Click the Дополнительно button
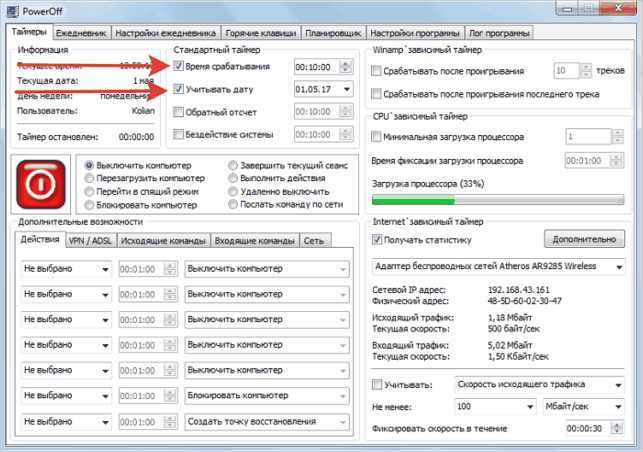The width and height of the screenshot is (643, 452). [x=584, y=239]
